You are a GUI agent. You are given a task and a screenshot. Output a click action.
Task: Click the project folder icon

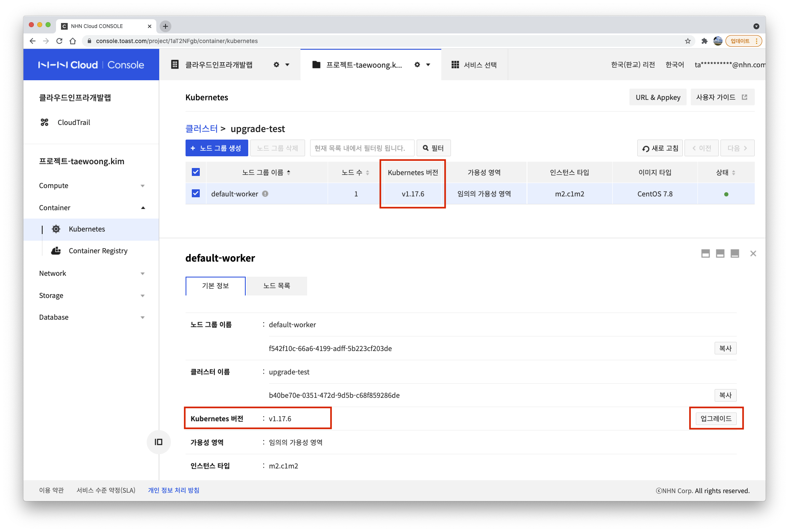tap(316, 65)
